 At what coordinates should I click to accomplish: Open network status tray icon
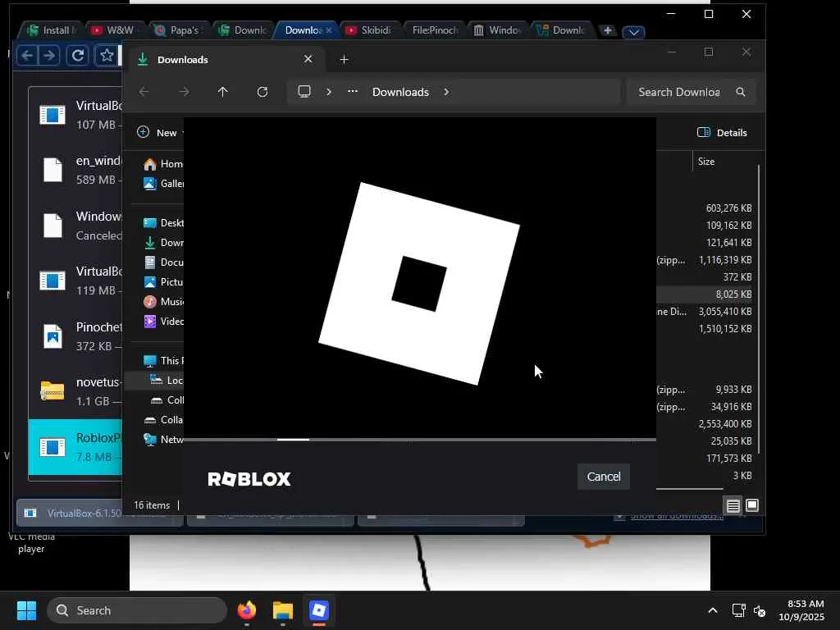tap(738, 610)
